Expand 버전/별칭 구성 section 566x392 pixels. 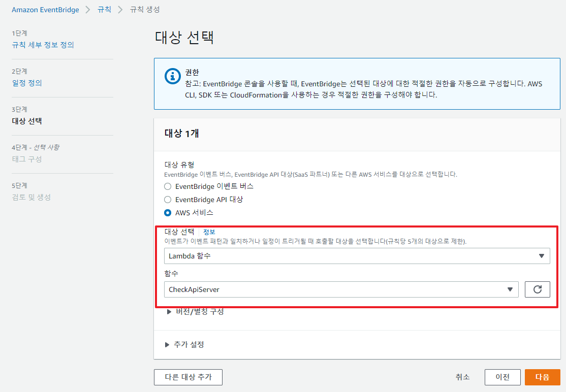coord(195,312)
